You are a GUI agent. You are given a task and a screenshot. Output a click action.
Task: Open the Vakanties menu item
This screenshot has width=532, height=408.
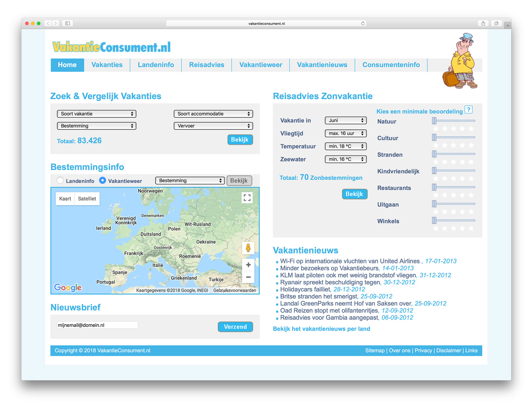tap(107, 65)
